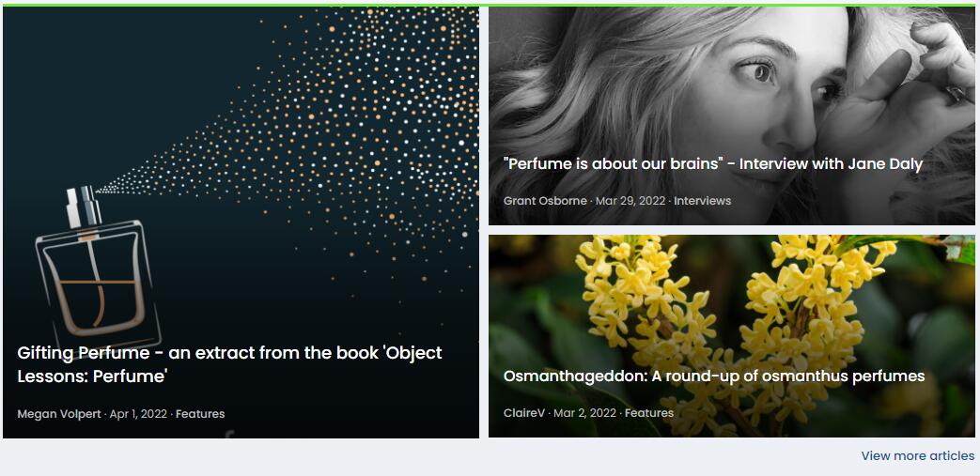Select the Interviews category tag
The height and width of the screenshot is (476, 980).
click(702, 201)
